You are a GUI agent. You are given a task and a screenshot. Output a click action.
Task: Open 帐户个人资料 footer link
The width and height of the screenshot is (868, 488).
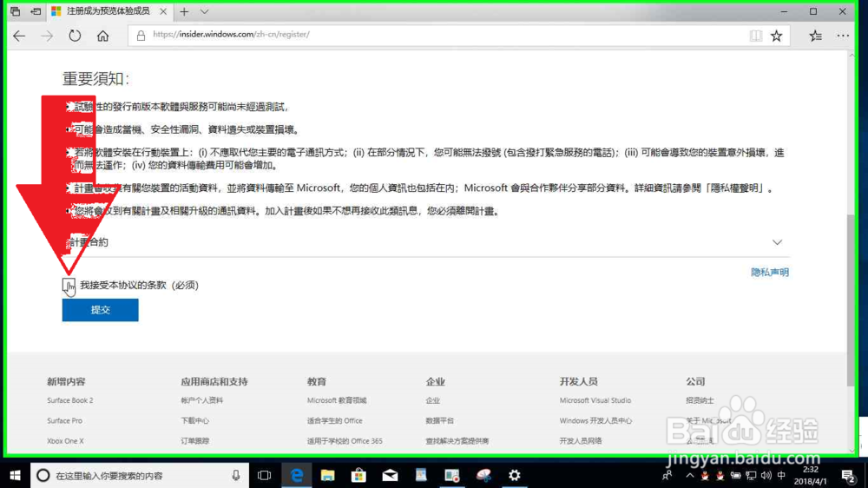point(201,400)
